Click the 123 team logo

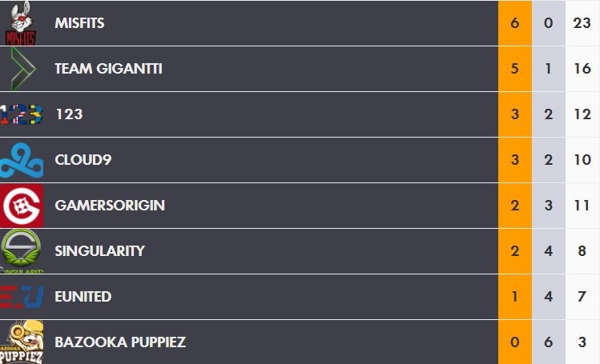(x=21, y=114)
